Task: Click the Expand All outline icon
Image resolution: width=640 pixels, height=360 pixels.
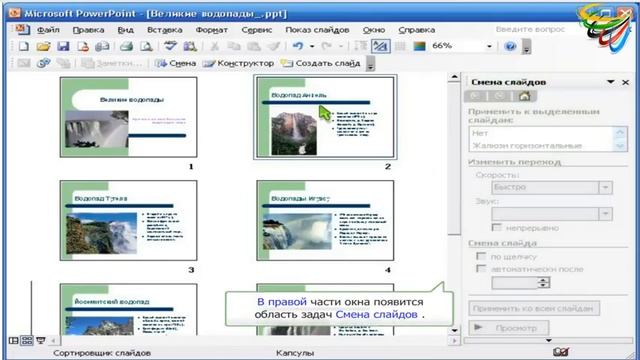Action: tap(360, 46)
